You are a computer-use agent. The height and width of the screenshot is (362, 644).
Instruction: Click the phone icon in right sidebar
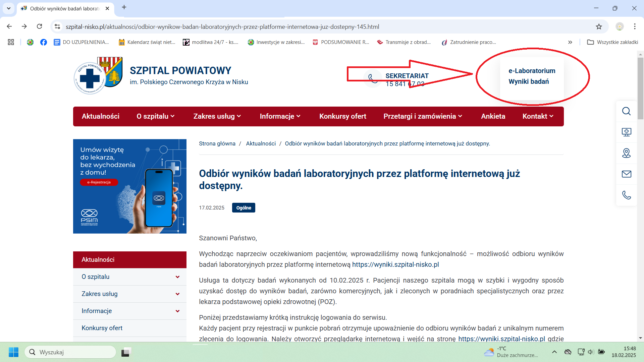click(x=626, y=195)
